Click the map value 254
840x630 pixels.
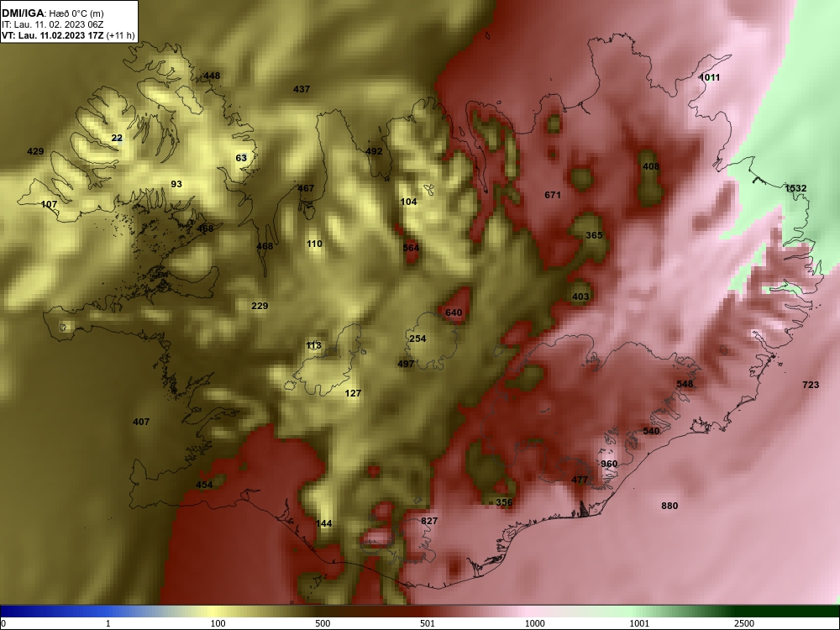(x=417, y=339)
